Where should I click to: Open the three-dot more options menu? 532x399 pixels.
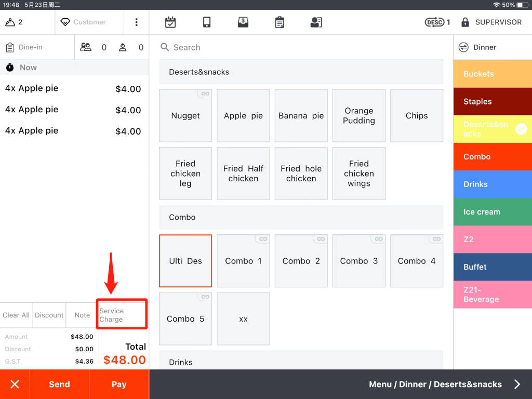[137, 22]
